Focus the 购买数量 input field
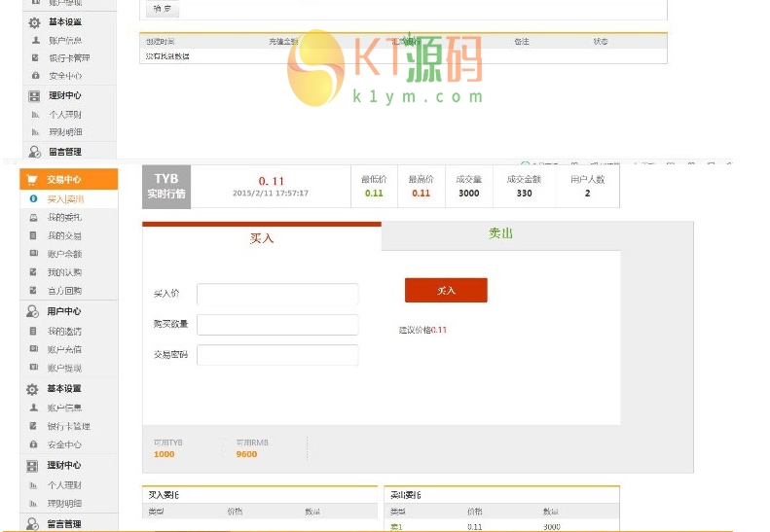Viewport: 770px width, 532px height. pyautogui.click(x=277, y=325)
